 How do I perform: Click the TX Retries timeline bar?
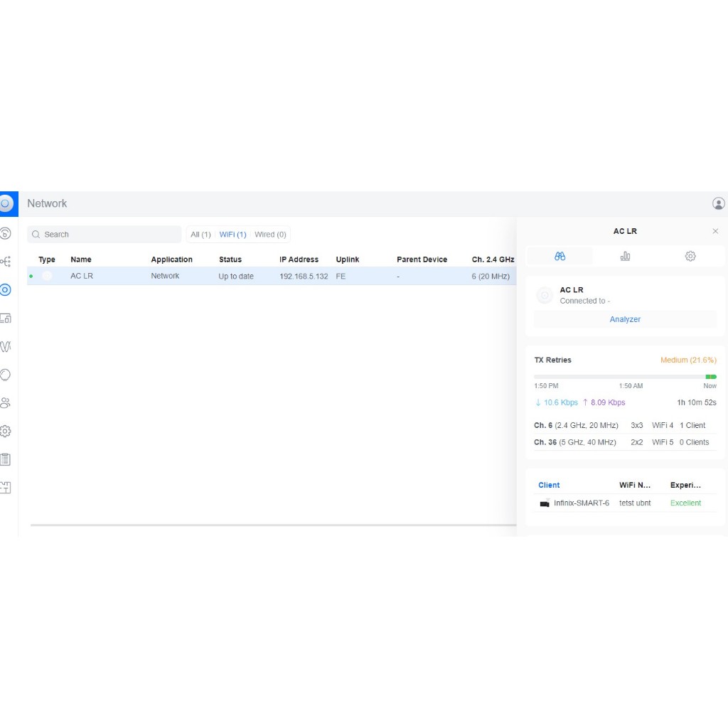pyautogui.click(x=625, y=377)
